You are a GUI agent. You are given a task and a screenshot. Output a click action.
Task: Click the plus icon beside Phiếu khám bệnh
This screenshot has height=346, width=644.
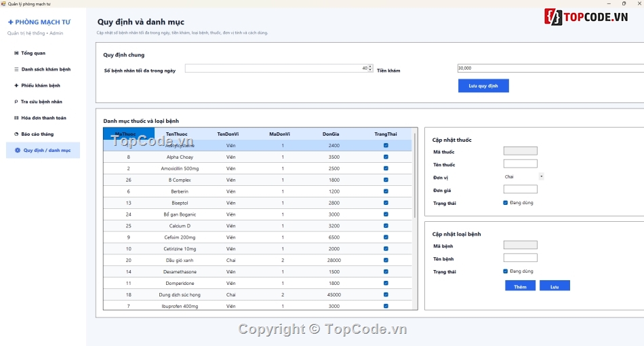coord(16,85)
